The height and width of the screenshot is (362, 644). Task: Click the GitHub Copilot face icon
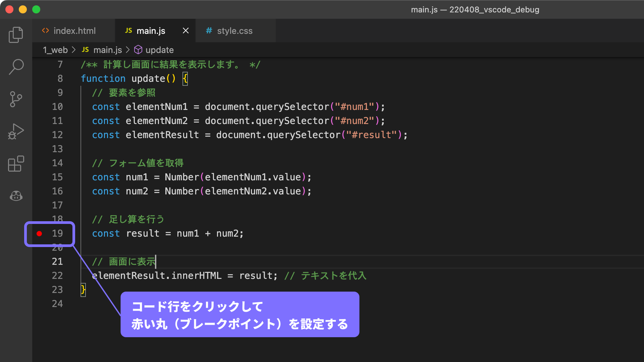pyautogui.click(x=16, y=196)
